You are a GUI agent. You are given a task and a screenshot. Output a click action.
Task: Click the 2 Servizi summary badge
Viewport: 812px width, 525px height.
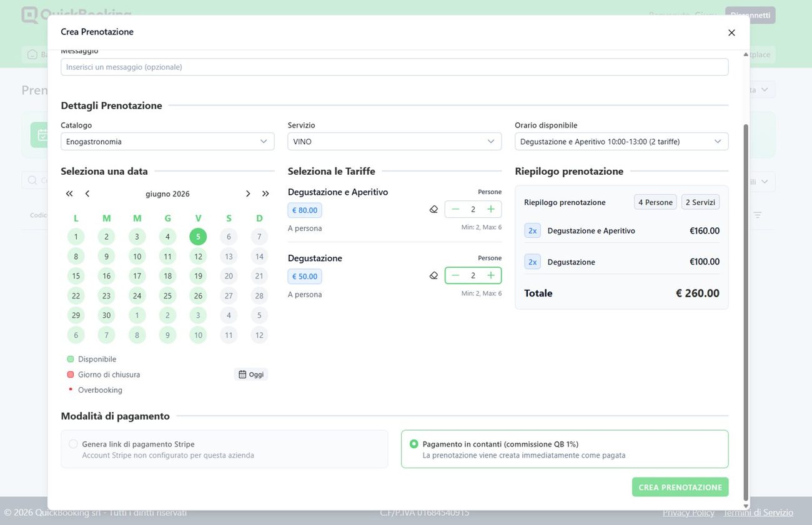click(700, 202)
